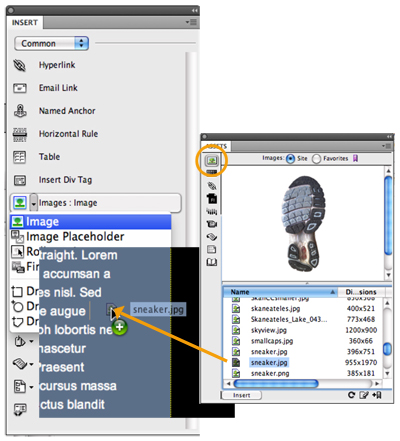Screen dimensions: 400x441
Task: Click the Insert button in Assets panel
Action: pos(242,395)
